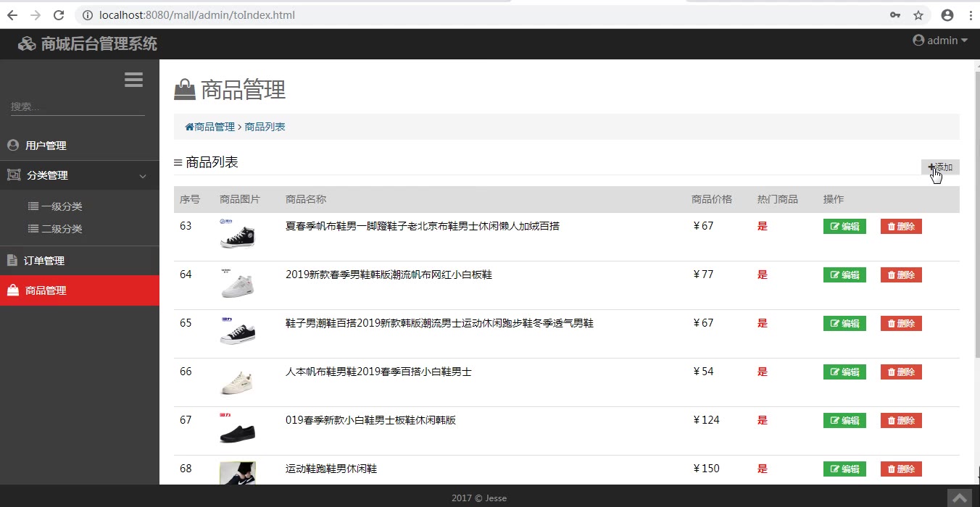
Task: Click 删除 for product 64
Action: [901, 275]
